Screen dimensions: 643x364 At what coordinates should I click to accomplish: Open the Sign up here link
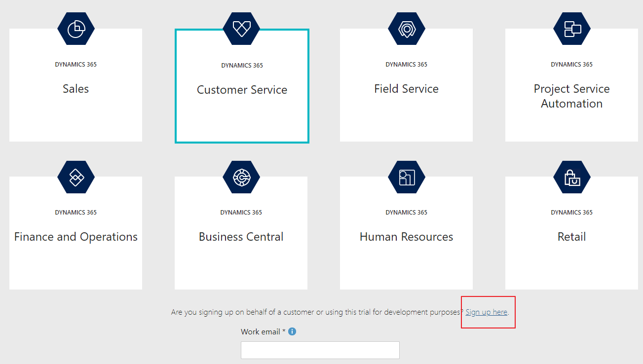(486, 312)
